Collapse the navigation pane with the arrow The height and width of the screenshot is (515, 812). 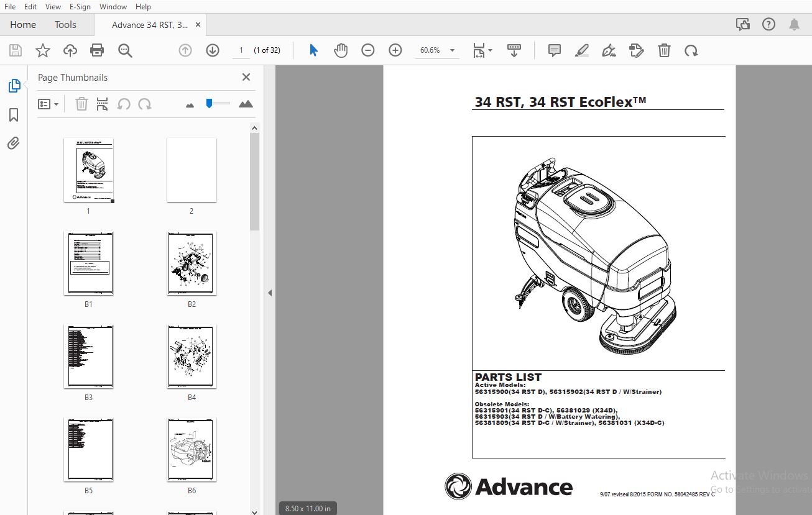click(270, 293)
